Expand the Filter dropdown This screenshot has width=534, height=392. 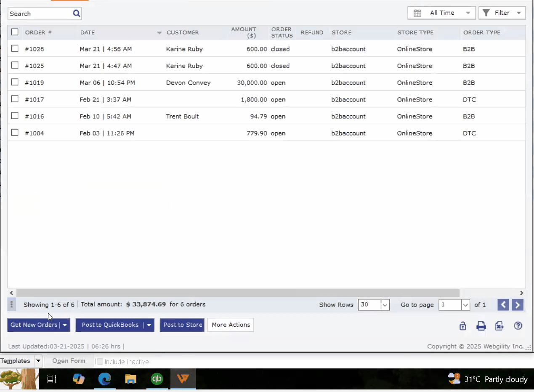point(502,13)
